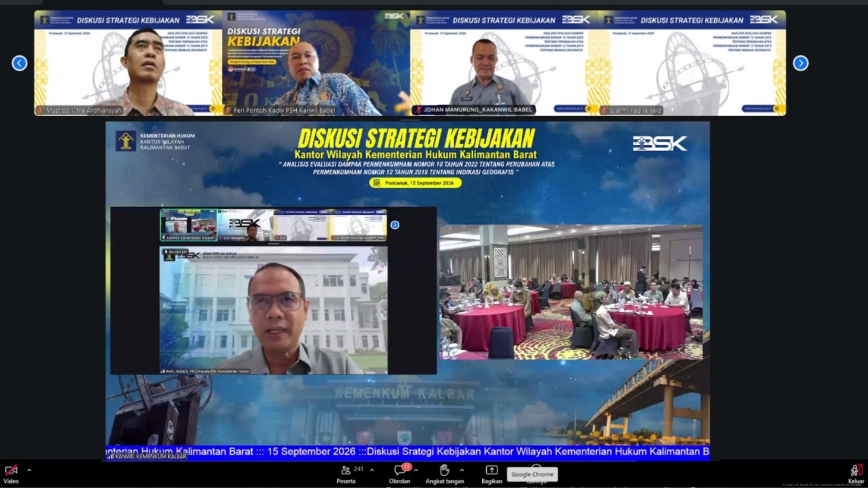868x488 pixels.
Task: Click Keluar to leave the meeting
Action: (x=856, y=474)
